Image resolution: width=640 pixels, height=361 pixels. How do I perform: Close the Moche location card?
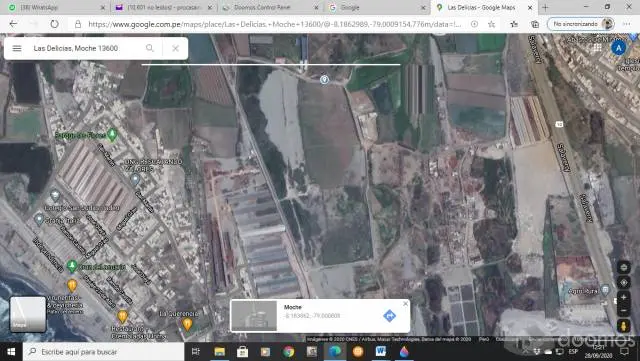(x=405, y=304)
